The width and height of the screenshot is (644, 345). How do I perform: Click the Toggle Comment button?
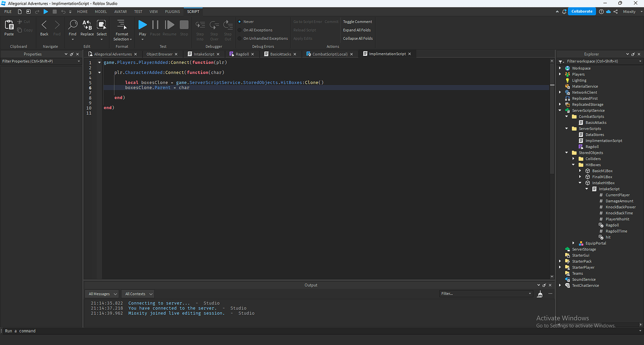click(357, 21)
